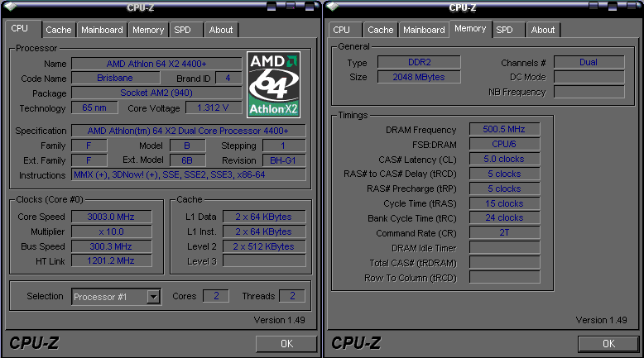Click the Ext. Model value '6B'
644x358 pixels.
[x=188, y=160]
